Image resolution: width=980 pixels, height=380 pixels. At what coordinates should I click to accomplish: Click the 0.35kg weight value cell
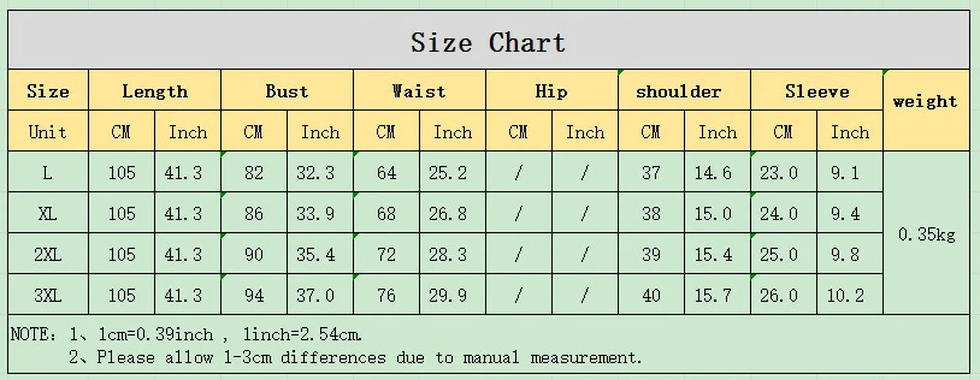coord(926,234)
